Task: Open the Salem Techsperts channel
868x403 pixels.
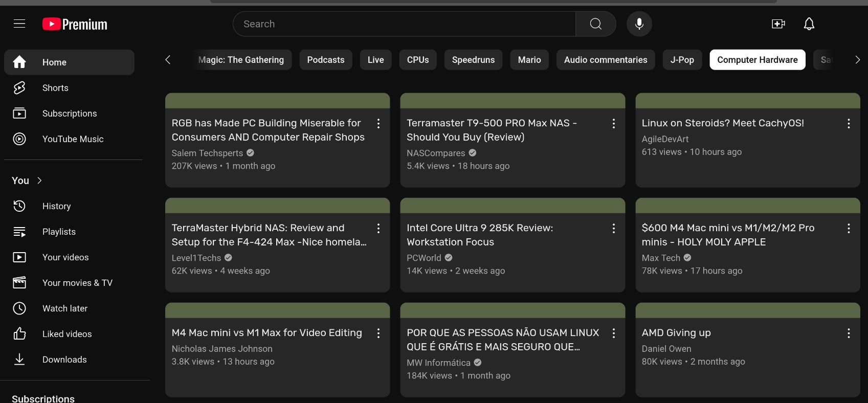Action: (x=207, y=153)
